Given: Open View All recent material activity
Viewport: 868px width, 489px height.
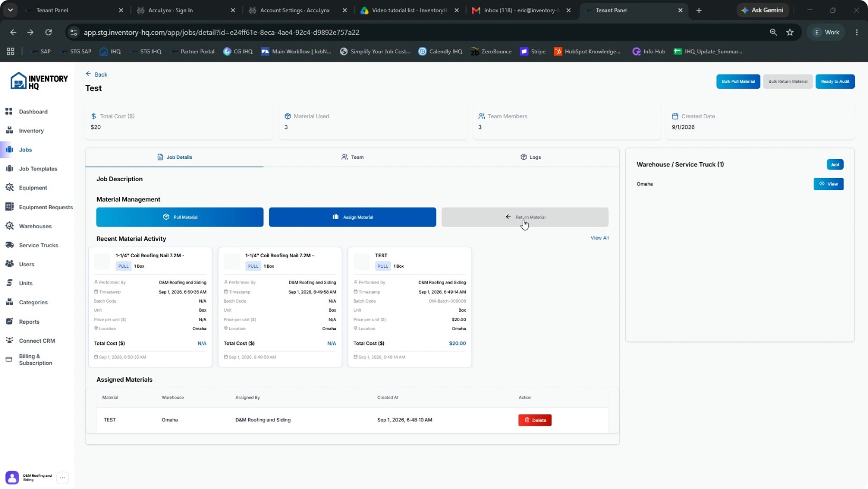Looking at the screenshot, I should 599,238.
